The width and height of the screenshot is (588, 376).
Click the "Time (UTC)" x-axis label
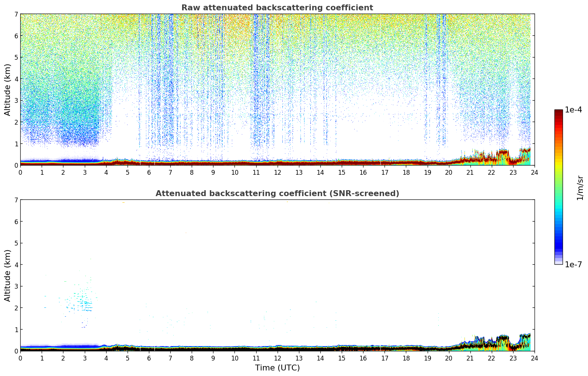coord(277,368)
